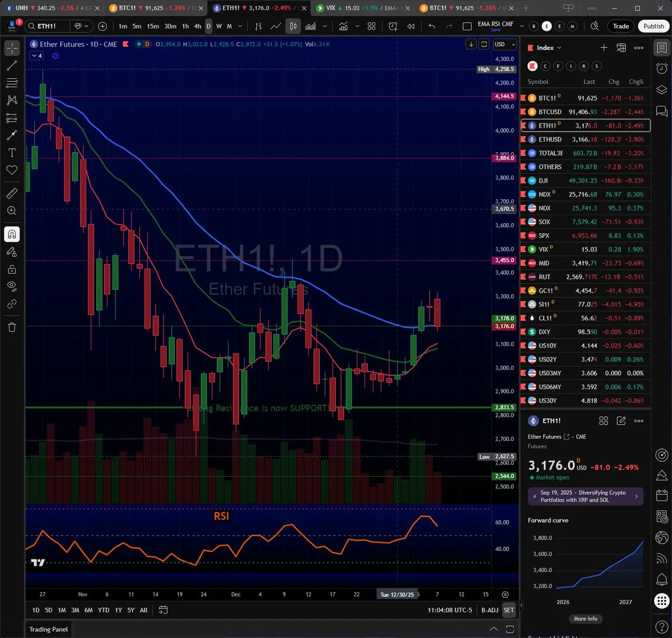Select candlestick chart style
Viewport: 672px width, 638px height.
[x=293, y=26]
